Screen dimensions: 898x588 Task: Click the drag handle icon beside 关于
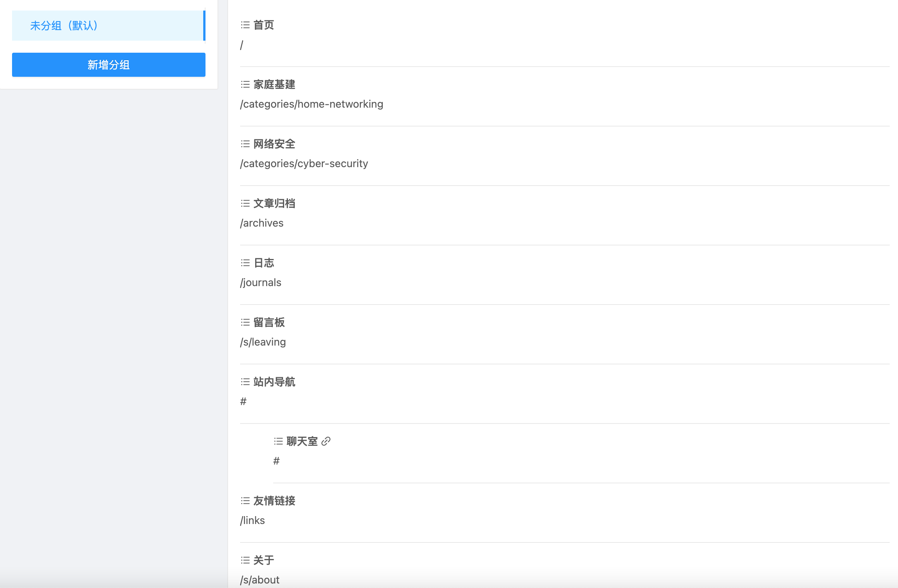pyautogui.click(x=245, y=561)
